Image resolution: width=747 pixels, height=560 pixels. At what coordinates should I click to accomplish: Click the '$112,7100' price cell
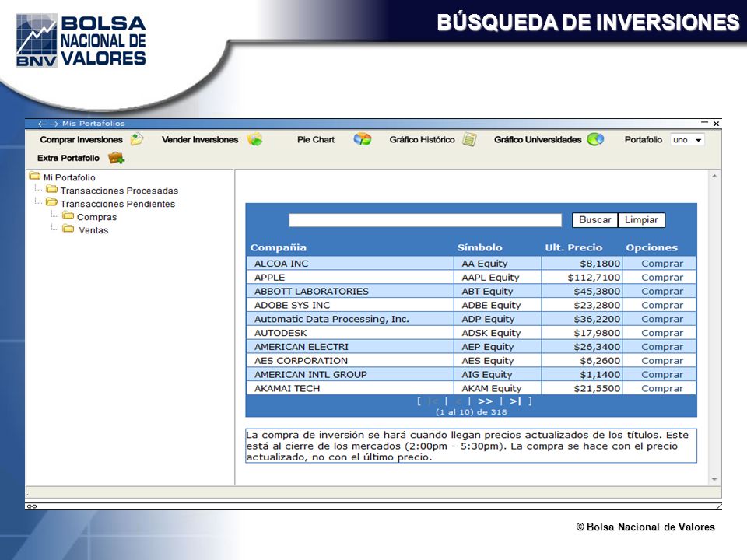[582, 277]
